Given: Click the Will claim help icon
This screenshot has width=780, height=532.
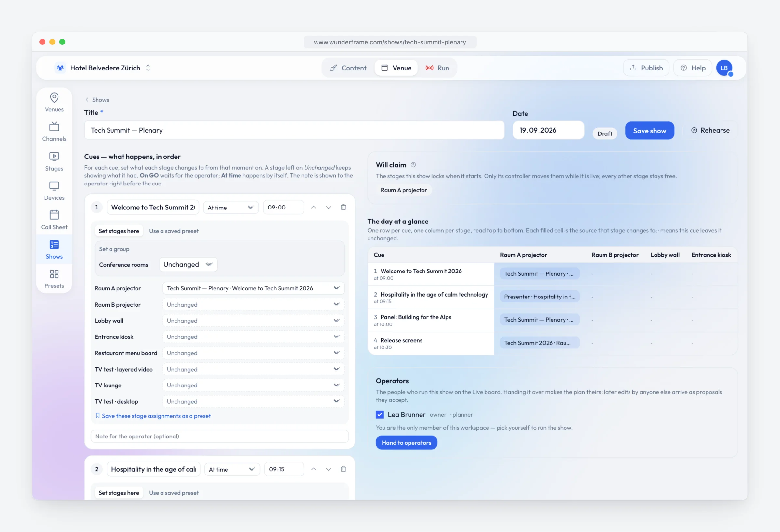Looking at the screenshot, I should pos(413,165).
